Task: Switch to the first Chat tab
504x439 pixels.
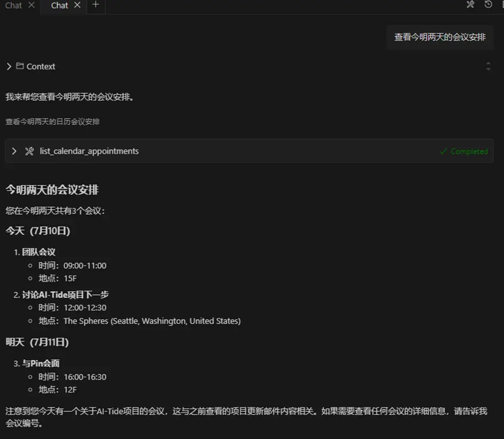Action: [x=13, y=6]
